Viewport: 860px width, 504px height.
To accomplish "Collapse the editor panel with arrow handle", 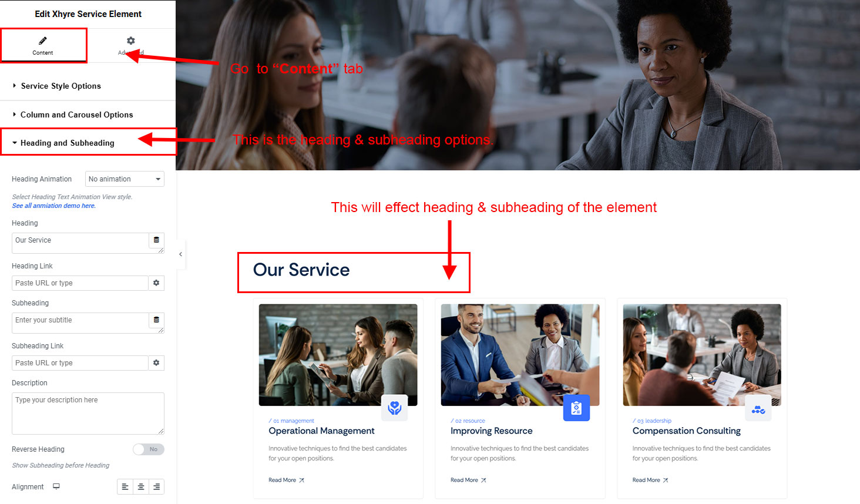I will tap(180, 254).
